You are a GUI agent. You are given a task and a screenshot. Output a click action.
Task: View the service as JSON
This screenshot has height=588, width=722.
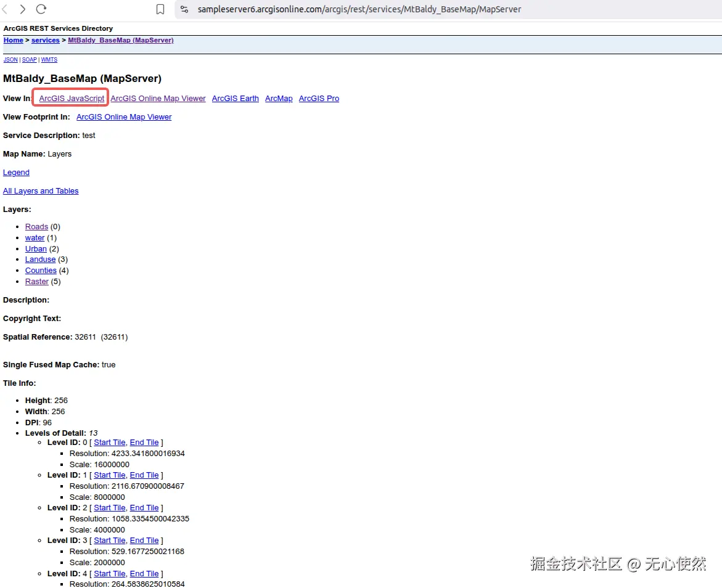10,59
